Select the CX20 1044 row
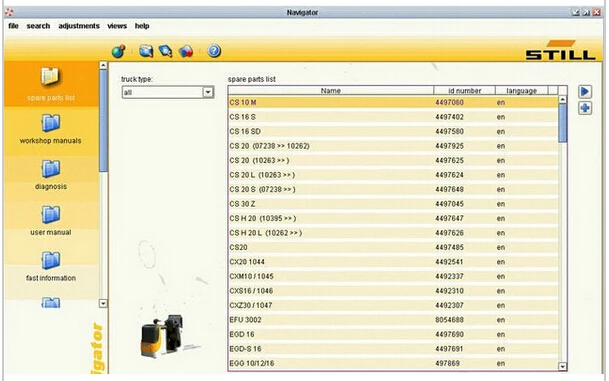This screenshot has height=381, width=609. [x=393, y=262]
